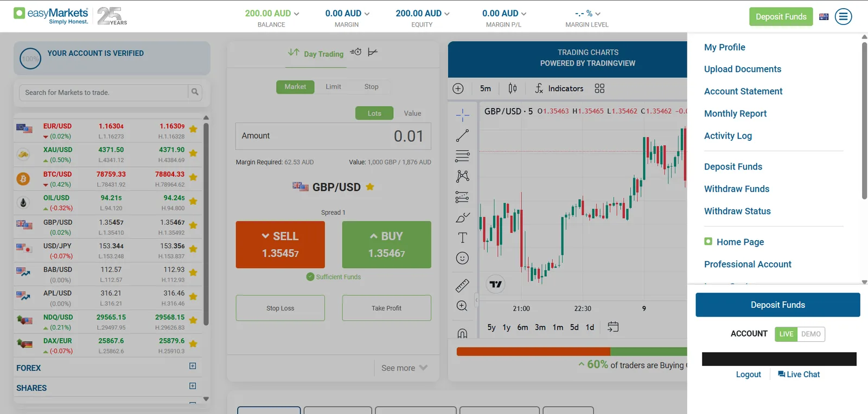Switch account to LIVE mode
The width and height of the screenshot is (868, 414).
tap(786, 334)
